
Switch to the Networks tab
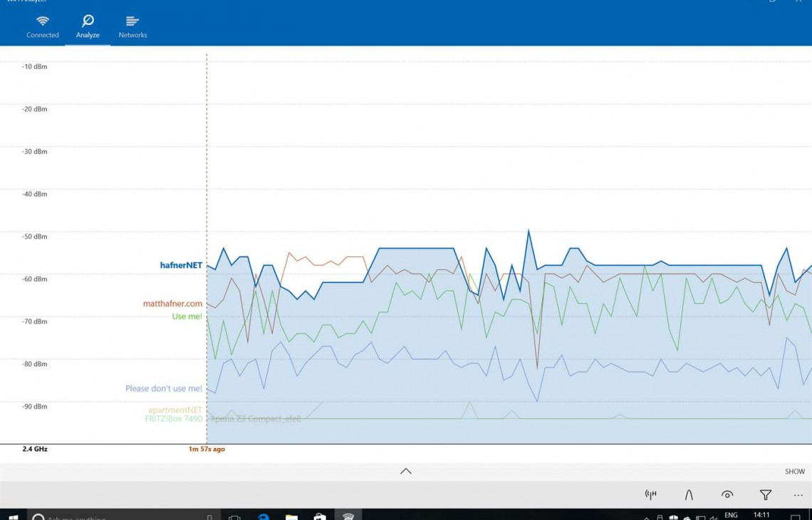132,26
